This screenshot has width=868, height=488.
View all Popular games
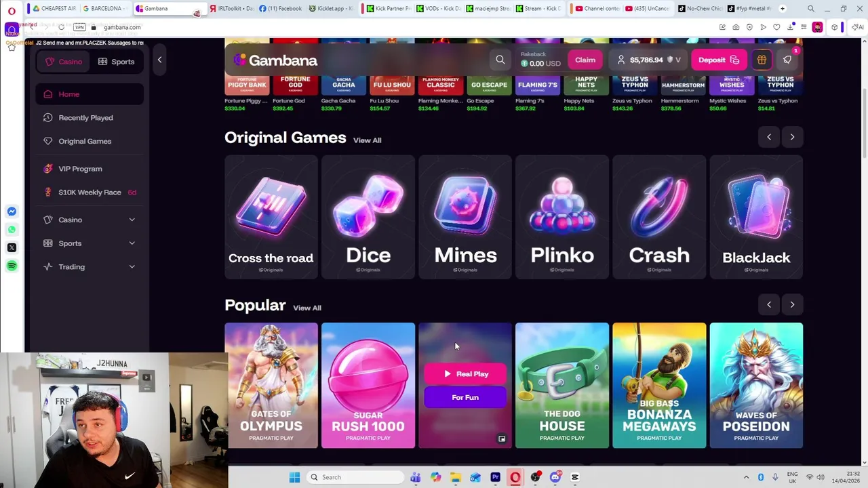pyautogui.click(x=307, y=308)
